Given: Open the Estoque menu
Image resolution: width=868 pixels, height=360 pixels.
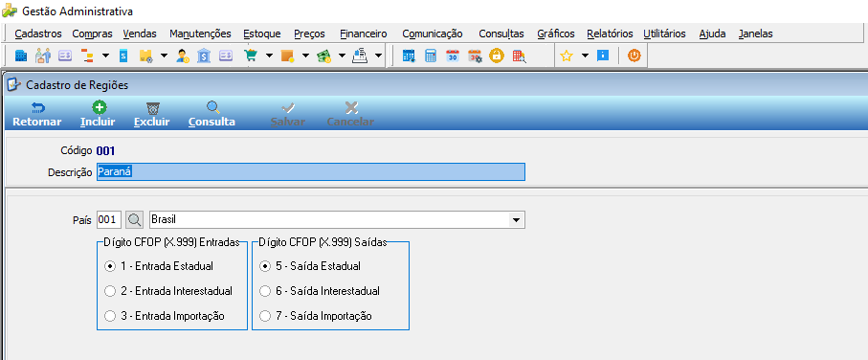Looking at the screenshot, I should (262, 34).
